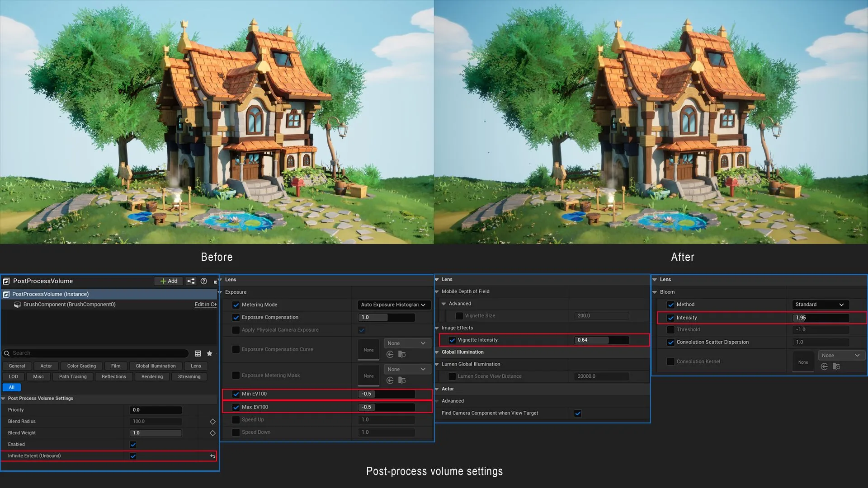Uncheck Infinite Extent (Unbound)
Screen dimensions: 868x488
[133, 456]
